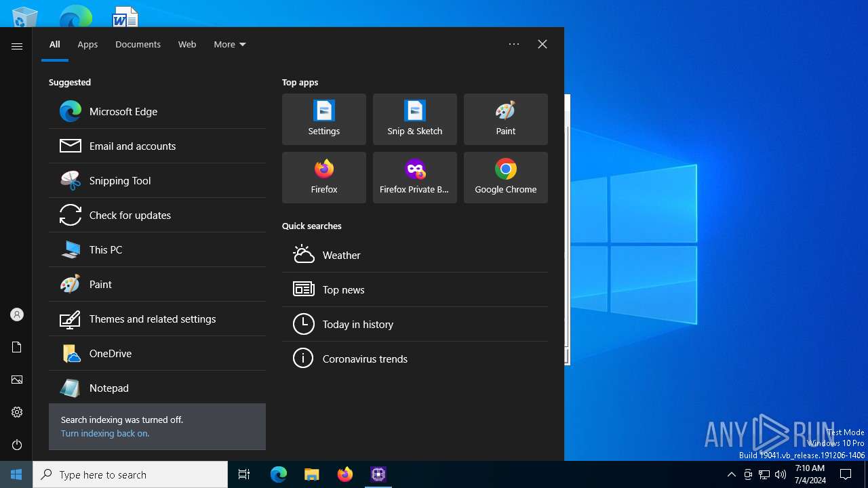Run the Top news quick search
868x488 pixels.
click(415, 289)
